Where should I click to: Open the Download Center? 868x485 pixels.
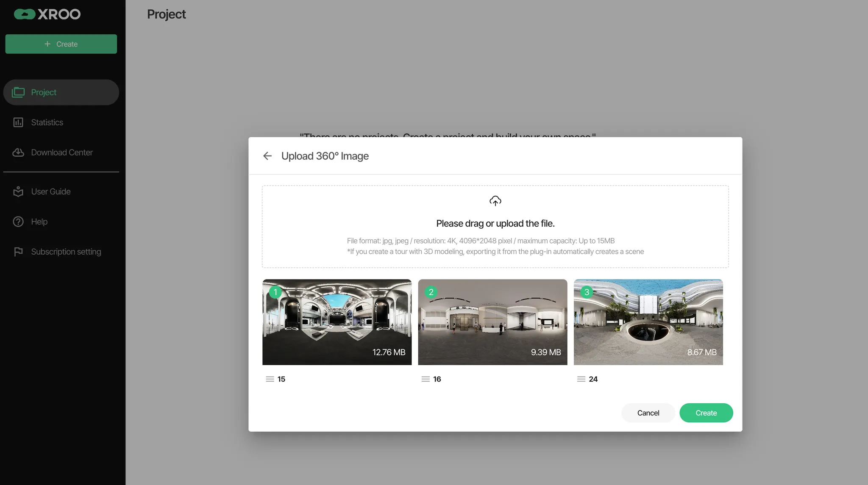[x=61, y=152]
